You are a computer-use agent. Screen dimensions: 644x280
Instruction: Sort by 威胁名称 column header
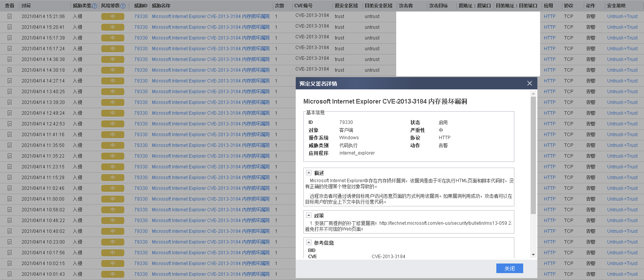click(x=161, y=6)
